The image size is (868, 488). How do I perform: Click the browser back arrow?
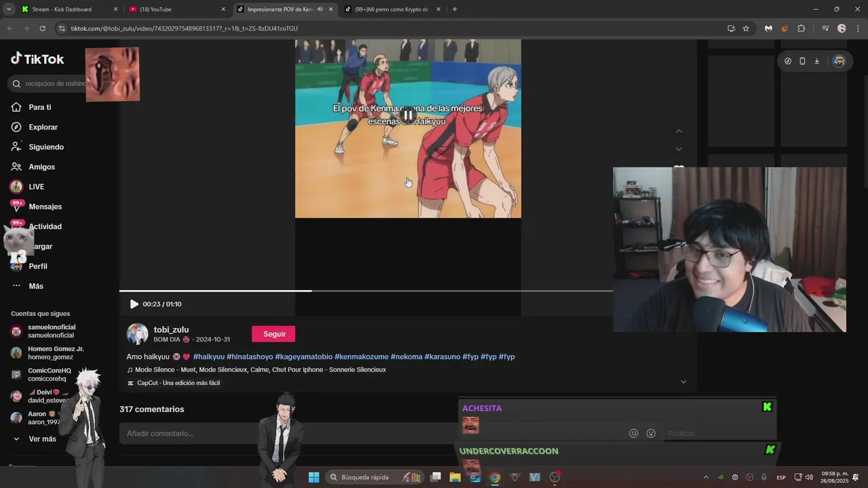9,28
